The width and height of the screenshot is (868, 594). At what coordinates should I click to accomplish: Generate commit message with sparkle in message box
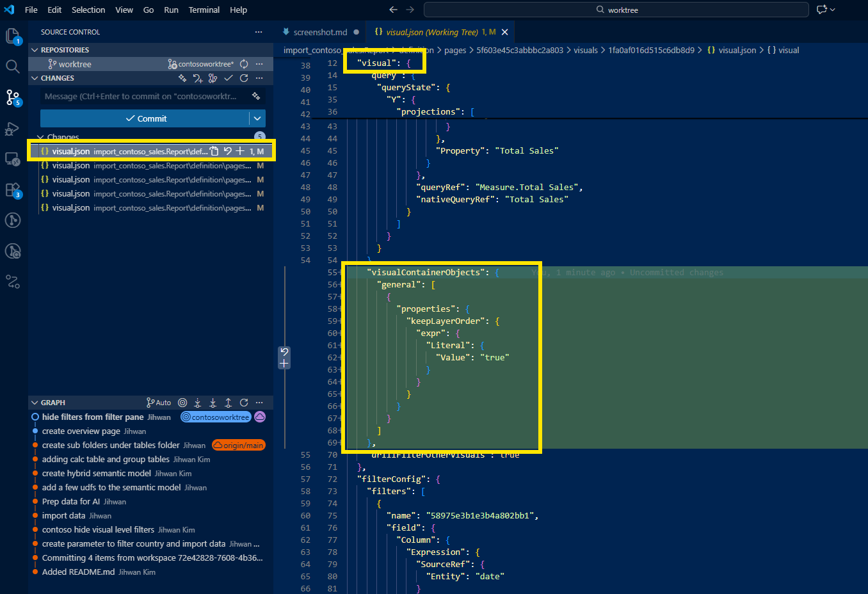(x=256, y=96)
